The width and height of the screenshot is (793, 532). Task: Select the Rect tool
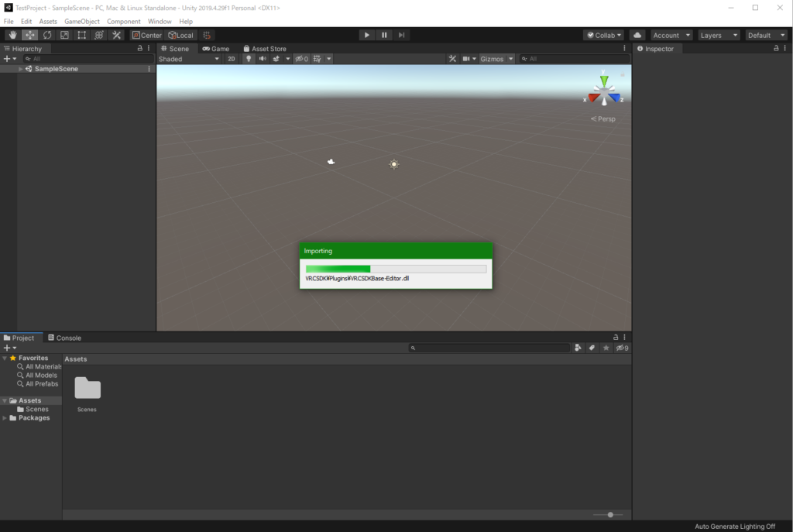pos(81,35)
